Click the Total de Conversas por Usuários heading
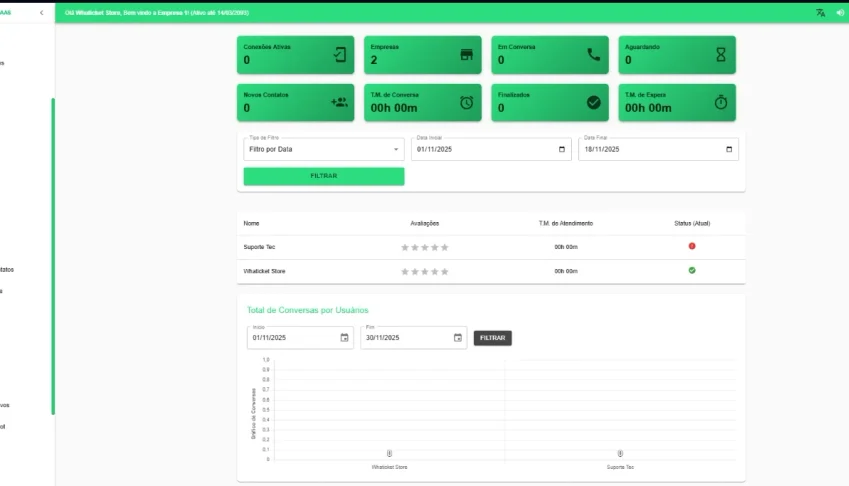 pyautogui.click(x=308, y=310)
